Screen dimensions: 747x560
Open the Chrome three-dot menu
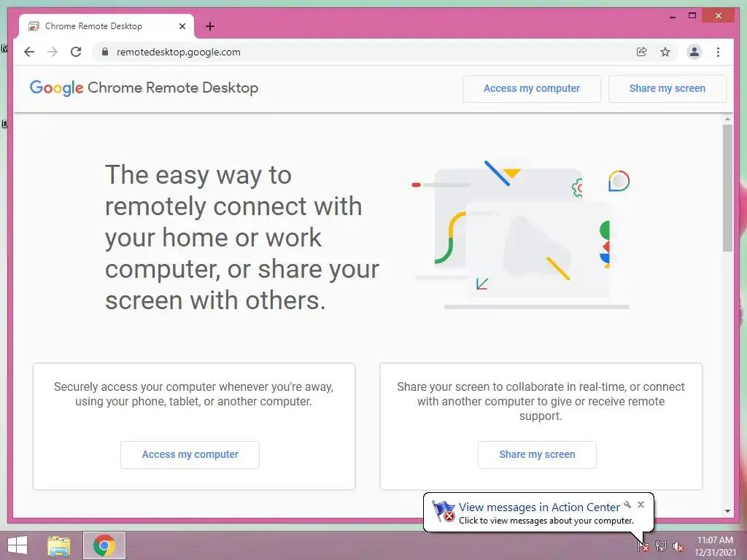[x=718, y=52]
